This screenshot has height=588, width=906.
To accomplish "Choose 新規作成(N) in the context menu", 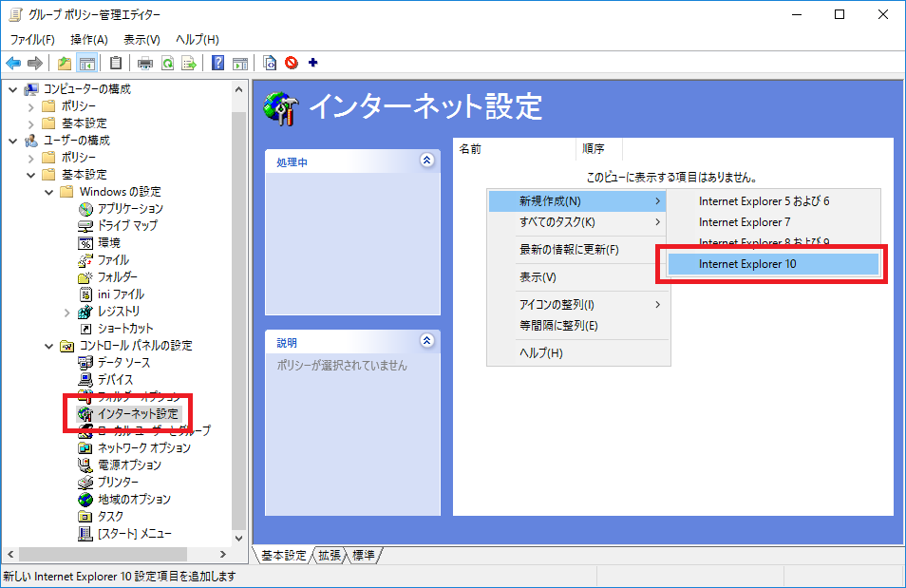I will coord(577,201).
